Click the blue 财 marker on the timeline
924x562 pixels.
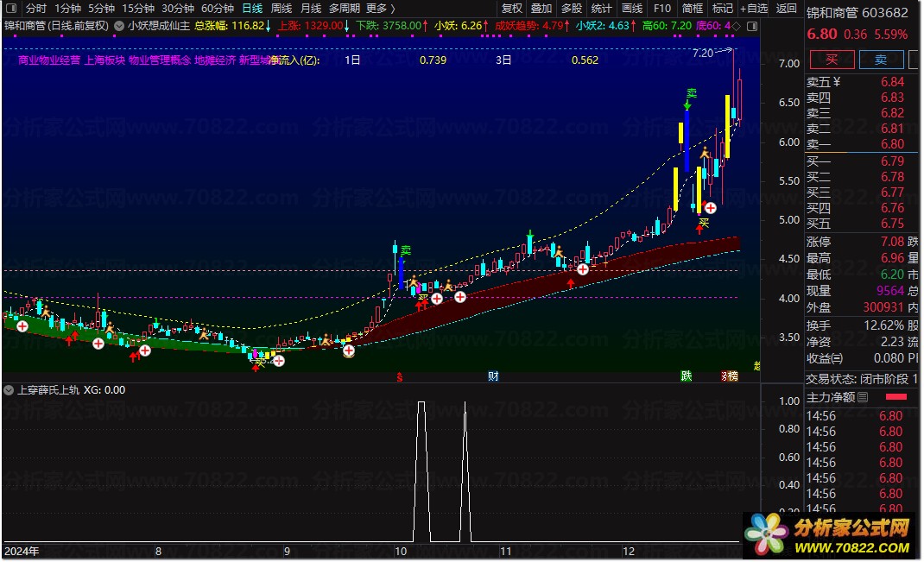[493, 376]
